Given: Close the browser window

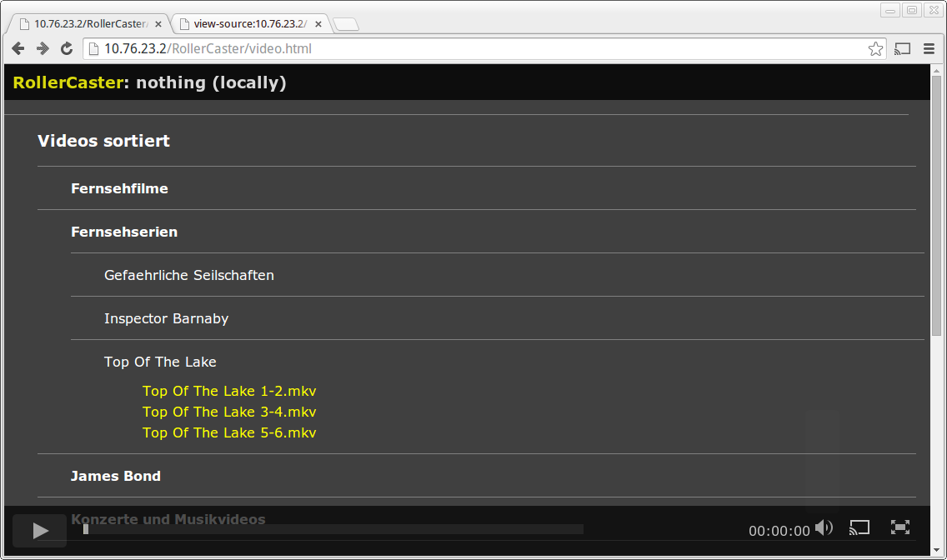Looking at the screenshot, I should [934, 10].
